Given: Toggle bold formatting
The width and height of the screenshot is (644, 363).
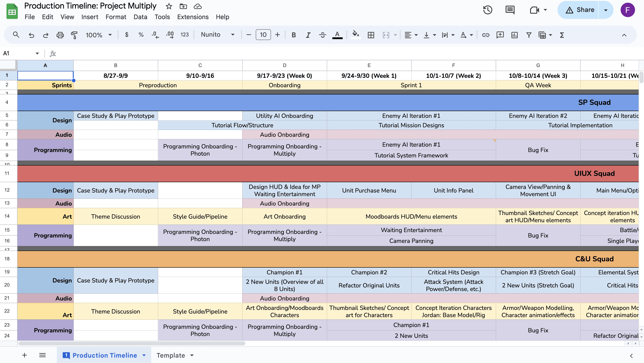Looking at the screenshot, I should pyautogui.click(x=294, y=35).
